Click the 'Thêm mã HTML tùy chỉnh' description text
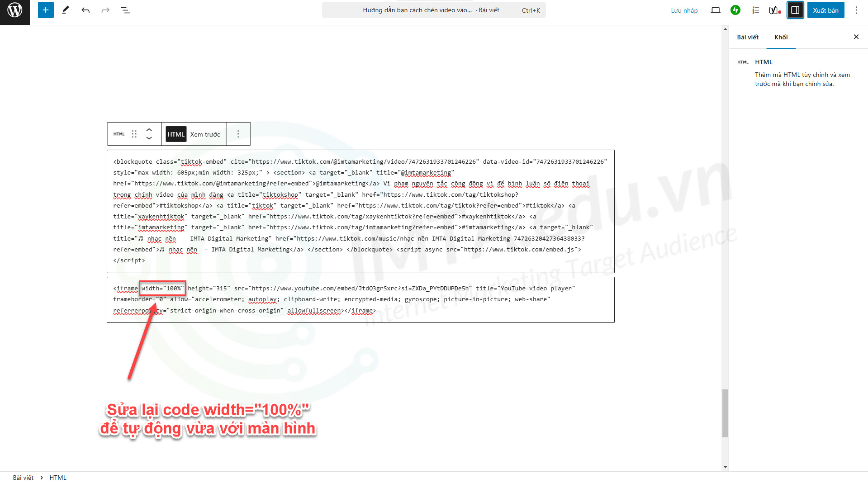Screen dimensions: 868x483 coord(802,79)
